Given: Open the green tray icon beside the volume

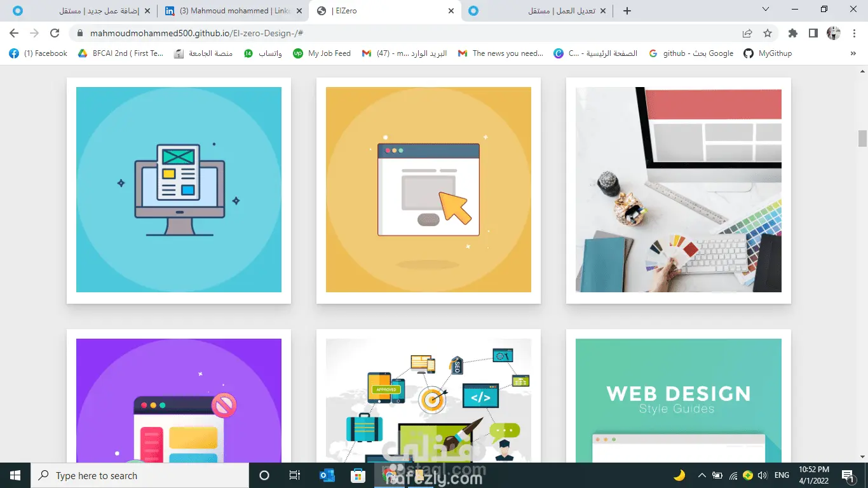Looking at the screenshot, I should 748,475.
